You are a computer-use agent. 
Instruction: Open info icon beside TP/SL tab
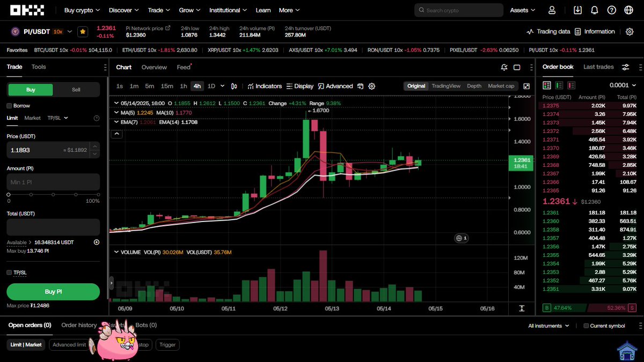(x=97, y=118)
